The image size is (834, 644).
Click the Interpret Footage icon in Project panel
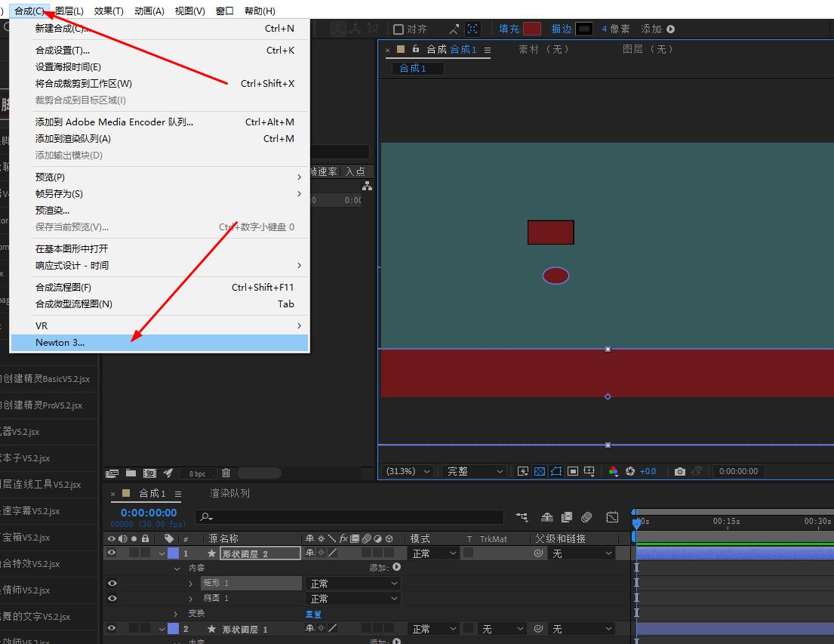pos(112,473)
